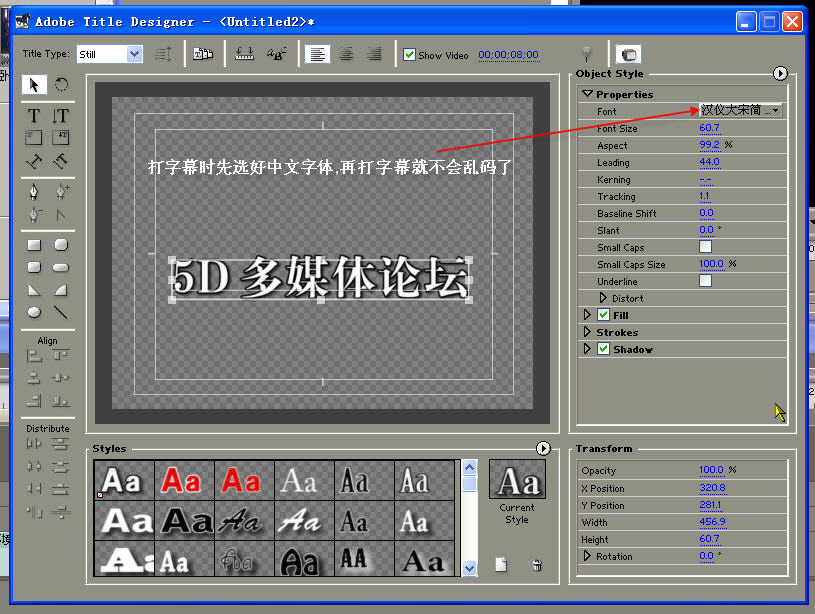Click the Tracking value 1.1
Image resolution: width=815 pixels, height=614 pixels.
[704, 196]
